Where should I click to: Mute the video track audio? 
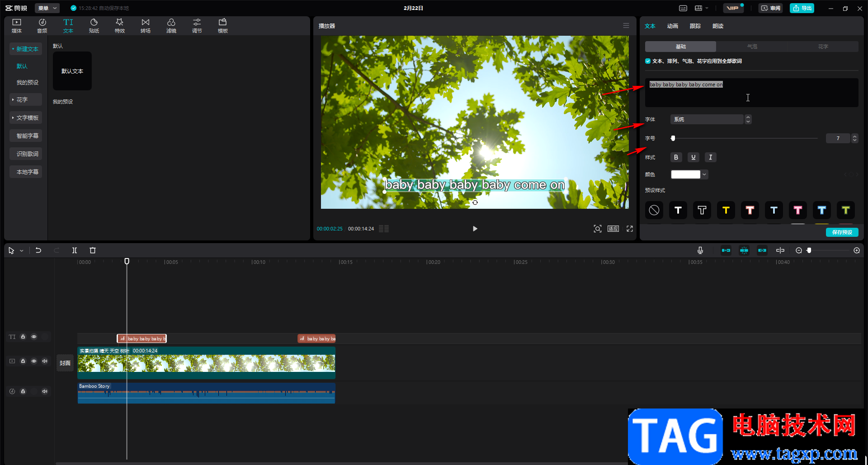click(45, 361)
